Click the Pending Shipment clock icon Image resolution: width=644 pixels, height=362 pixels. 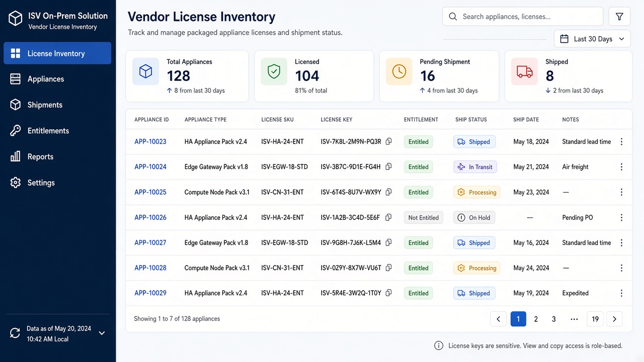coord(399,71)
